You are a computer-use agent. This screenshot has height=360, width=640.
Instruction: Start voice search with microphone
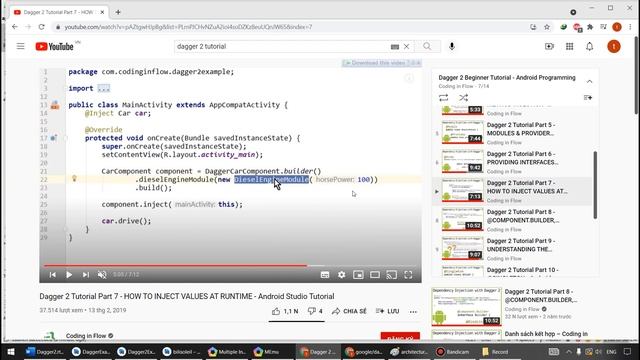point(451,47)
